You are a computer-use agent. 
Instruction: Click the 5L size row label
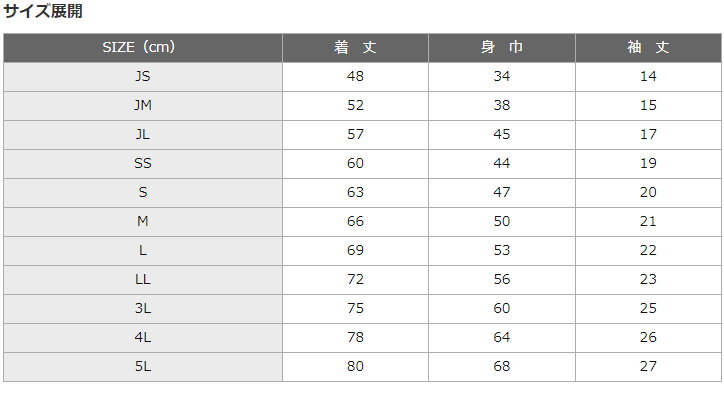click(x=143, y=367)
